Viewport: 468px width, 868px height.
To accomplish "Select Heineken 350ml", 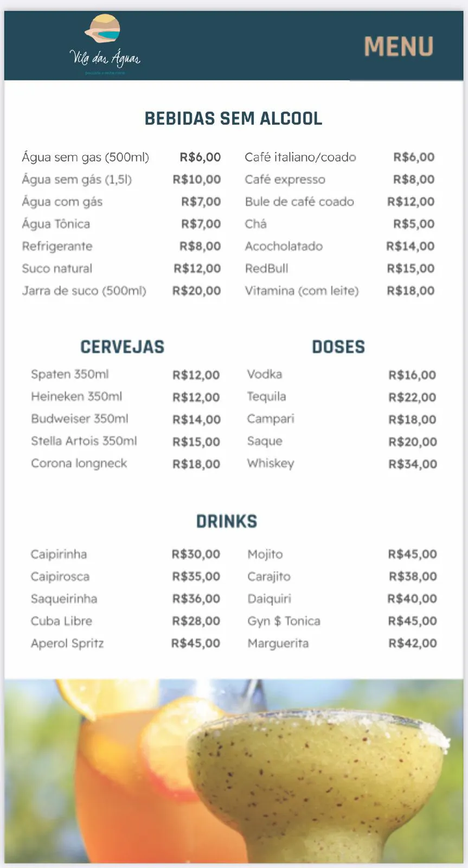I will pos(76,397).
